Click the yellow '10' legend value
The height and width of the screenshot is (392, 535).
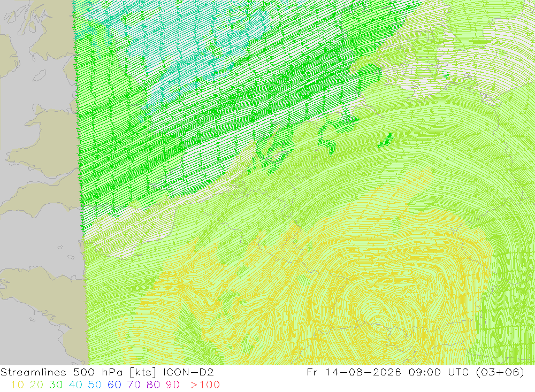click(18, 385)
